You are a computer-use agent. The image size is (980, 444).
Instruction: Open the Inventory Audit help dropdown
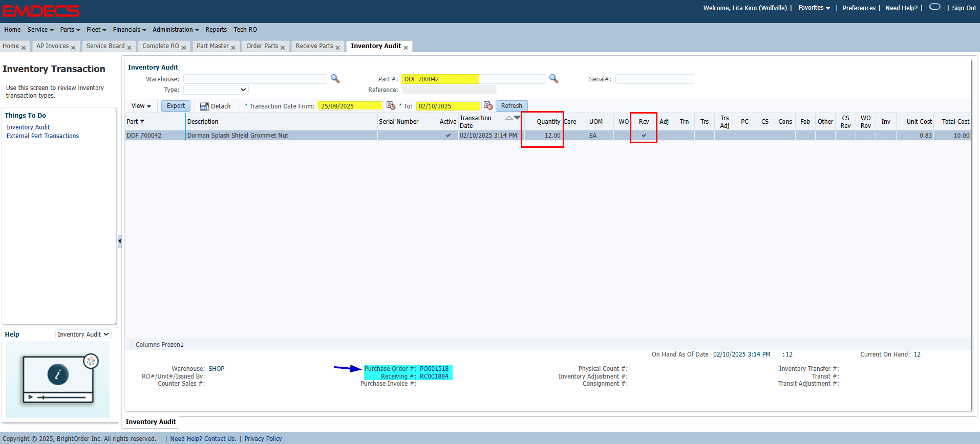83,334
